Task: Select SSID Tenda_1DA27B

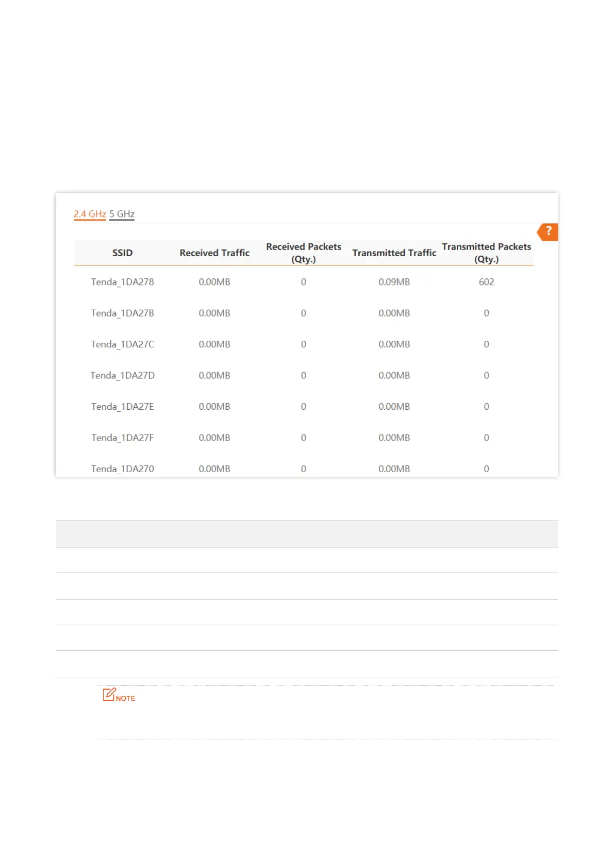Action: (x=123, y=313)
